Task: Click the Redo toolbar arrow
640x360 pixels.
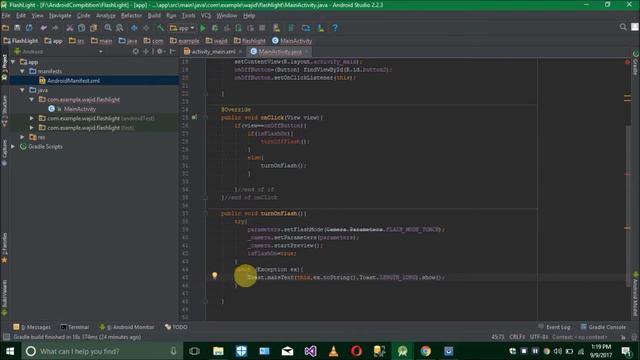Action: [x=55, y=28]
